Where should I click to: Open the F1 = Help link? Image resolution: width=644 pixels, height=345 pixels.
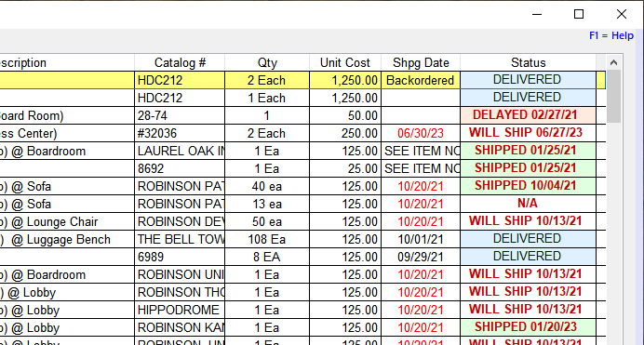[x=611, y=35]
